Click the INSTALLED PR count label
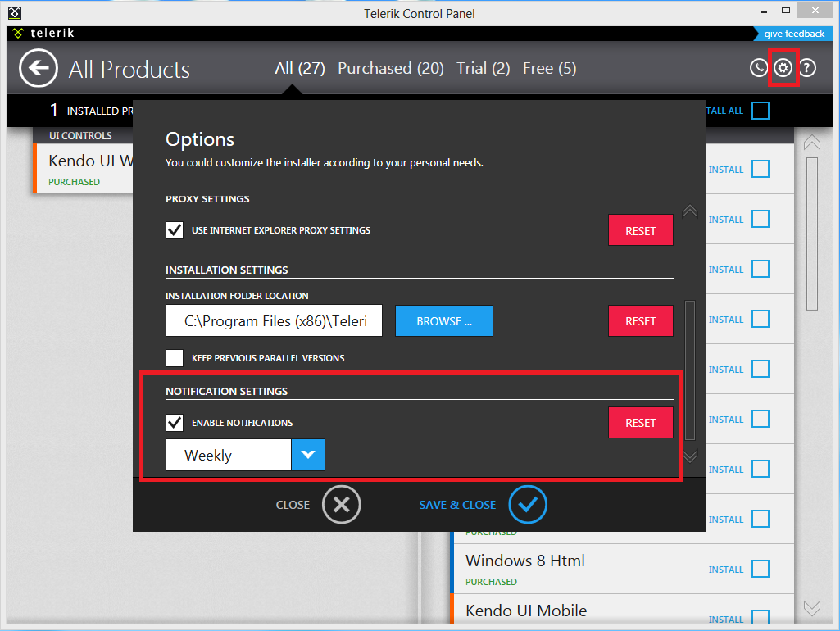Viewport: 840px width, 631px height. coord(92,111)
